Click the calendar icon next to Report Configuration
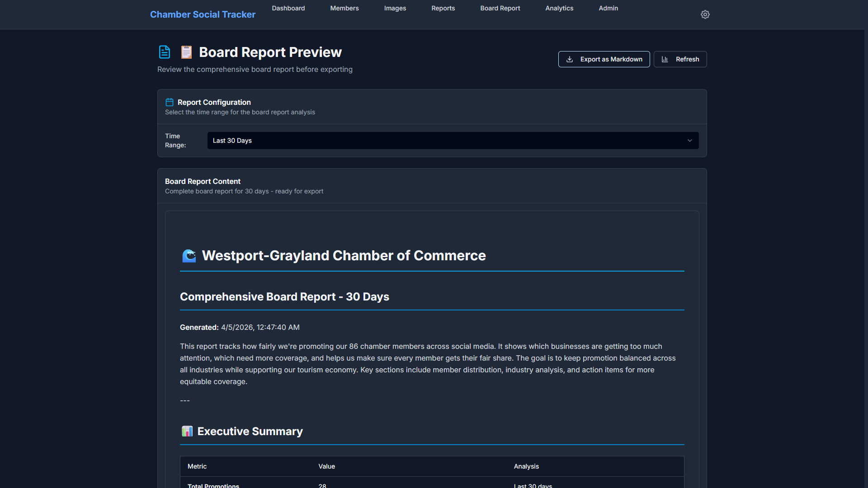Image resolution: width=868 pixels, height=488 pixels. tap(170, 102)
